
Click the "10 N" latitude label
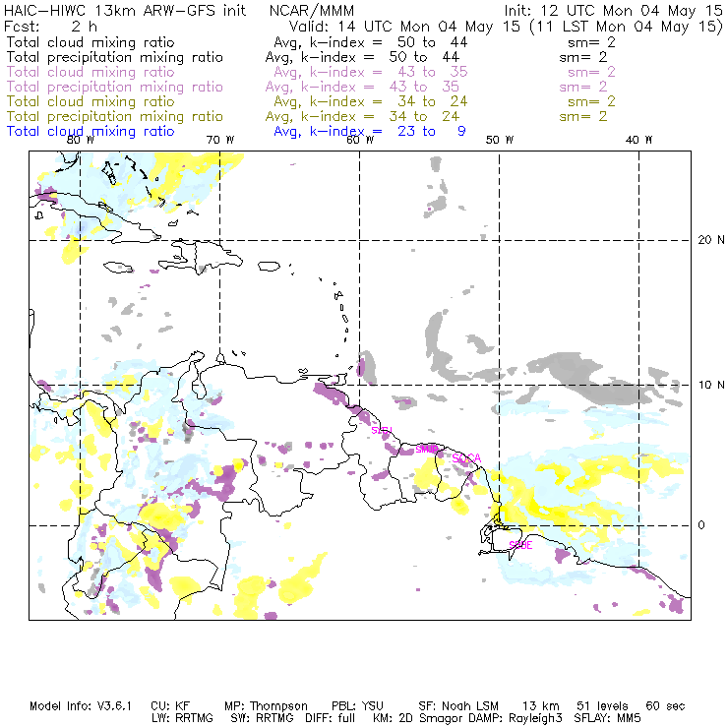pos(711,385)
